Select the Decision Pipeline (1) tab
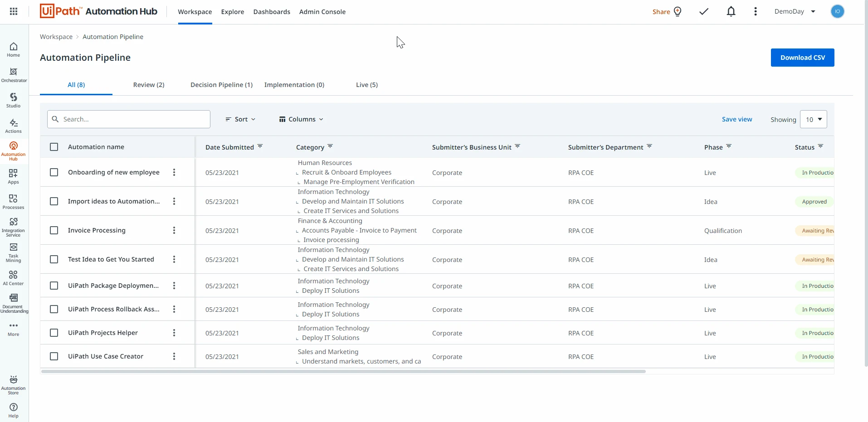The height and width of the screenshot is (422, 868). [221, 85]
